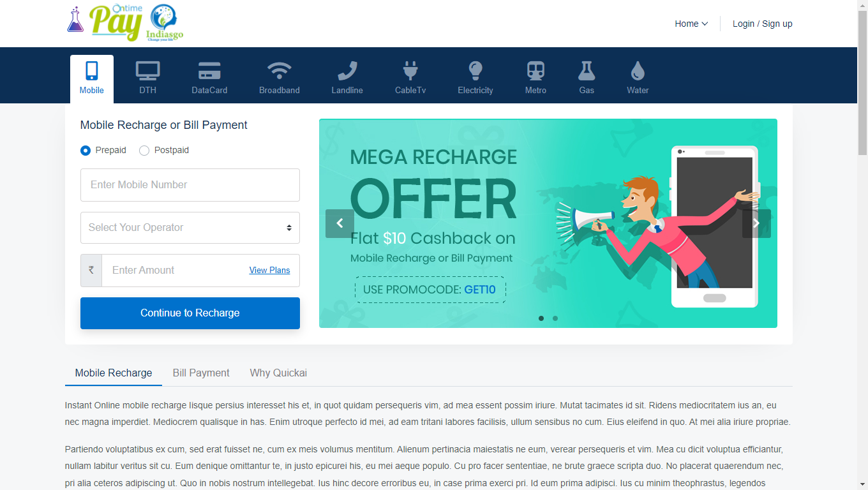Screen dimensions: 868x490
Task: Open the Electricity bulb icon
Action: click(475, 71)
